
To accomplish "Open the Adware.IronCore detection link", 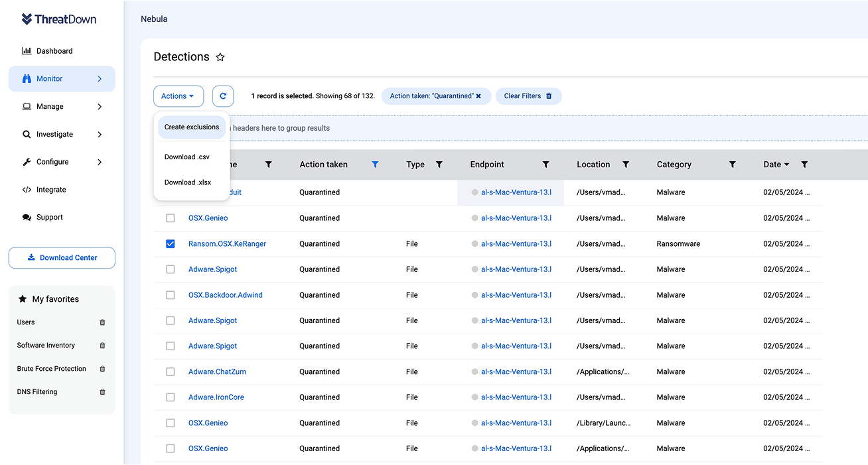I will pos(216,397).
